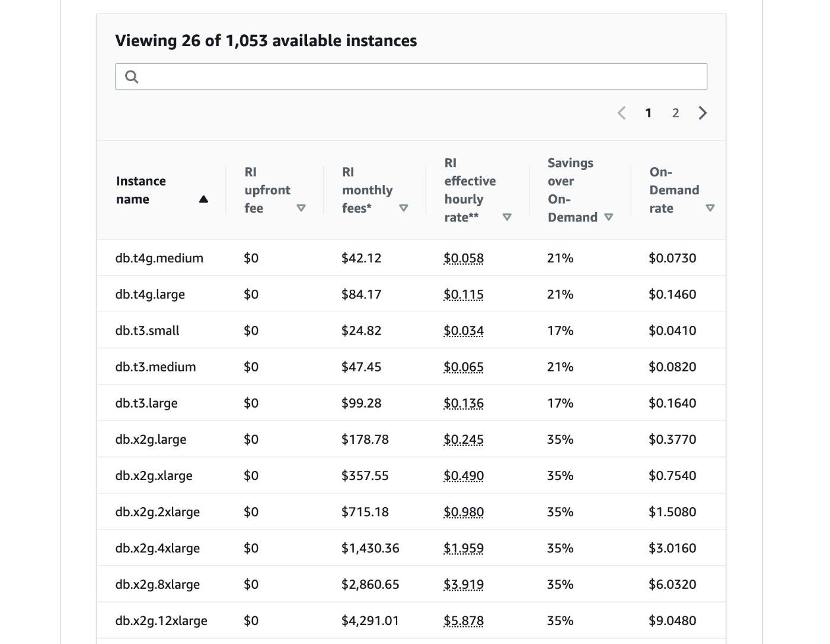The height and width of the screenshot is (644, 830).
Task: Click $5.878 rate for db.x2g.12xlarge
Action: 464,621
